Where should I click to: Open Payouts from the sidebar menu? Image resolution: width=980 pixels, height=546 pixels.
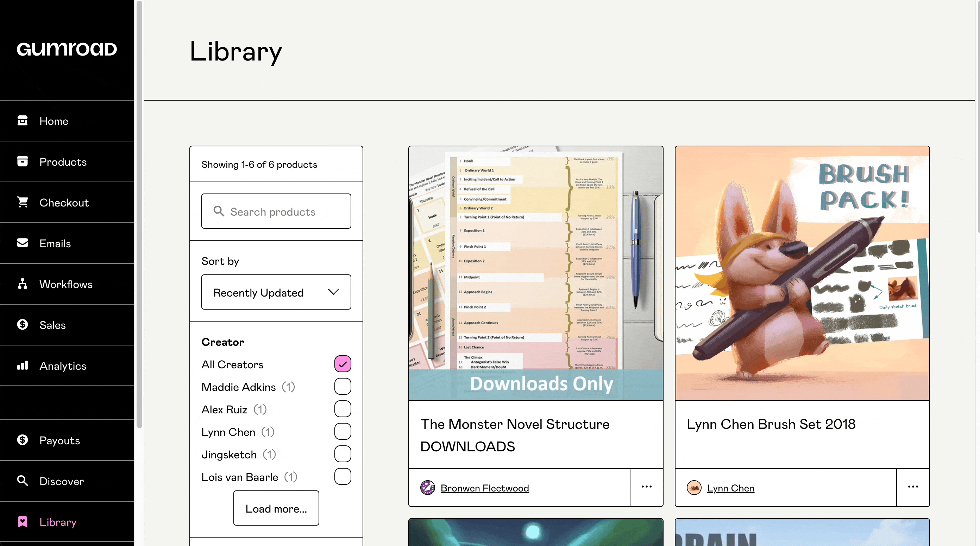pos(59,440)
